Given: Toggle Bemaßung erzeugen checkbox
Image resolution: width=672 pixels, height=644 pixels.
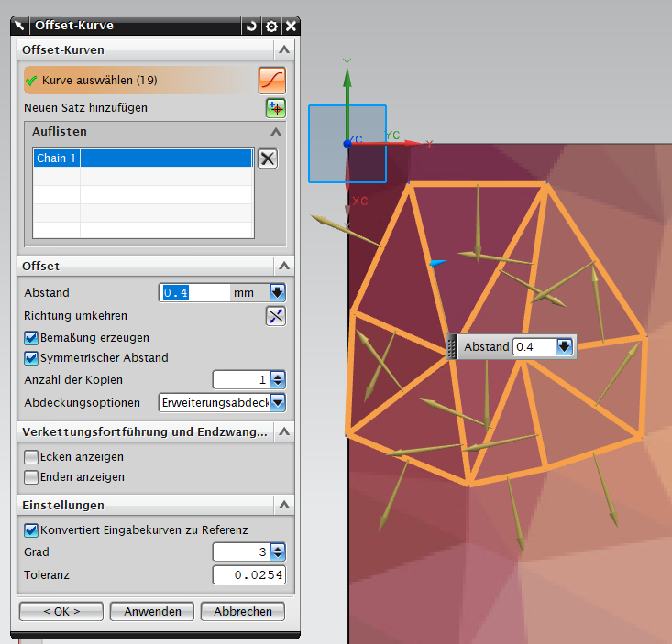Looking at the screenshot, I should (x=31, y=338).
